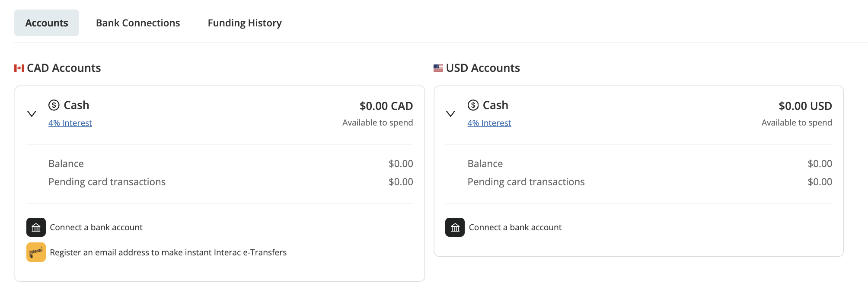Click the dollar coin icon in CAD Cash
The height and width of the screenshot is (303, 868).
54,105
